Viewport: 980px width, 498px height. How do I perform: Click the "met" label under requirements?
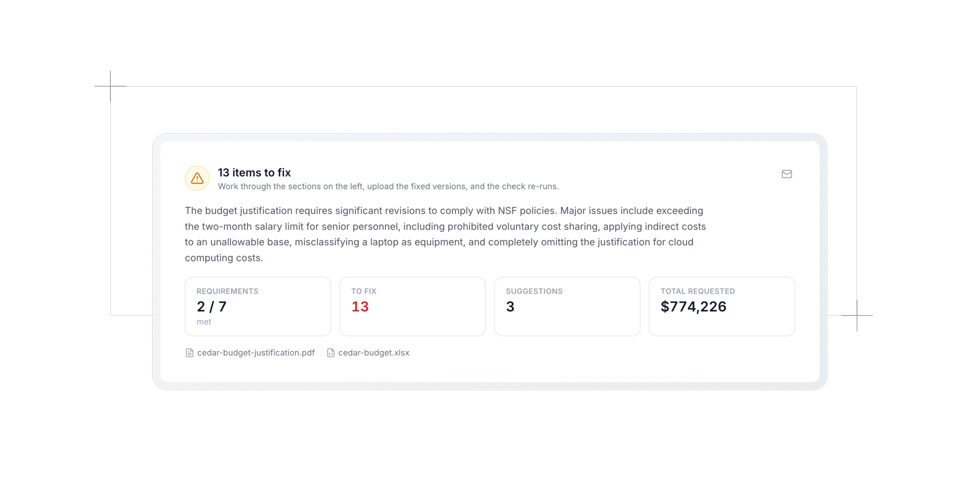coord(203,322)
